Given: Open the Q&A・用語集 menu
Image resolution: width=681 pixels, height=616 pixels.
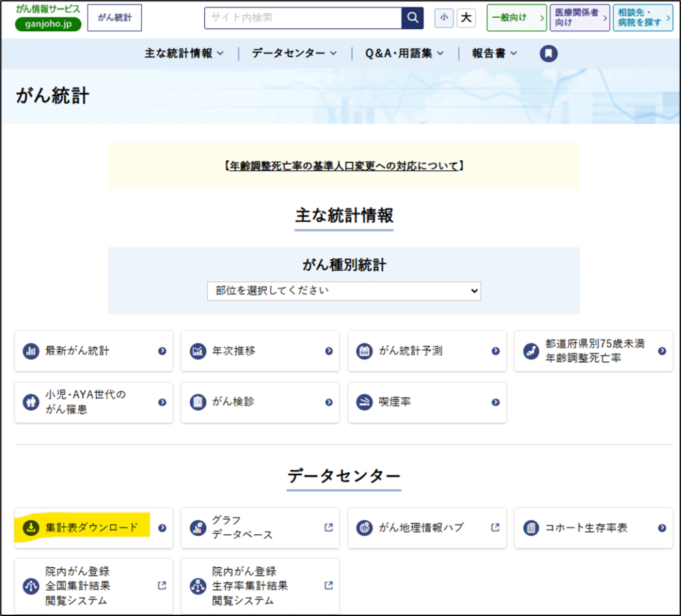Looking at the screenshot, I should (404, 54).
